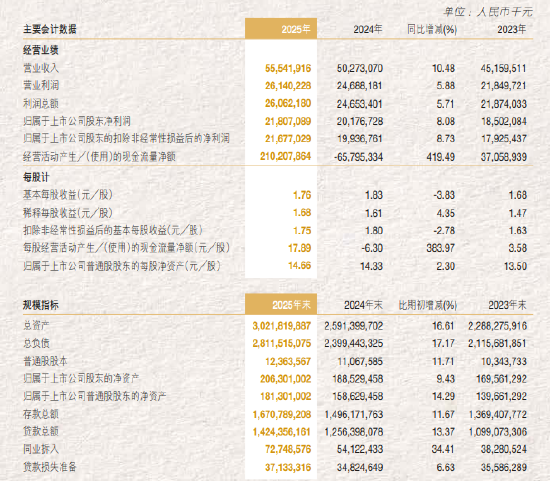Viewport: 550px width, 481px height.
Task: Click the 归属于上市公司股东的净资产 label
Action: (81, 378)
